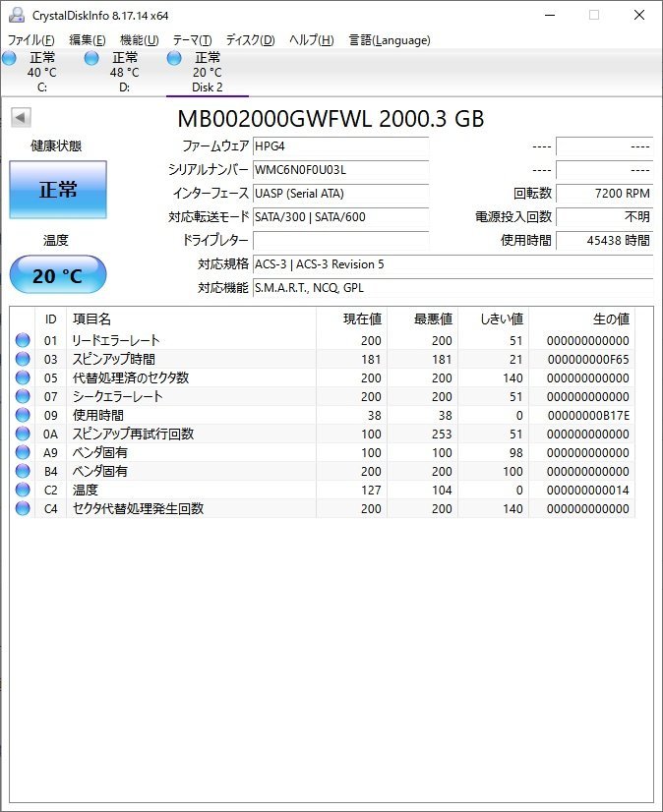
Task: Click the S.M.A.R.T., NCQ, GPL features field
Action: [x=452, y=287]
